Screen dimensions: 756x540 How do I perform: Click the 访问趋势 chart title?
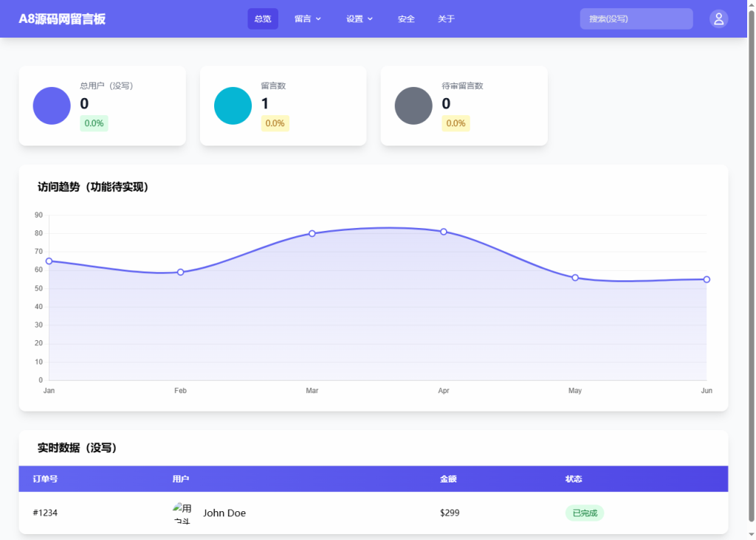tap(93, 187)
